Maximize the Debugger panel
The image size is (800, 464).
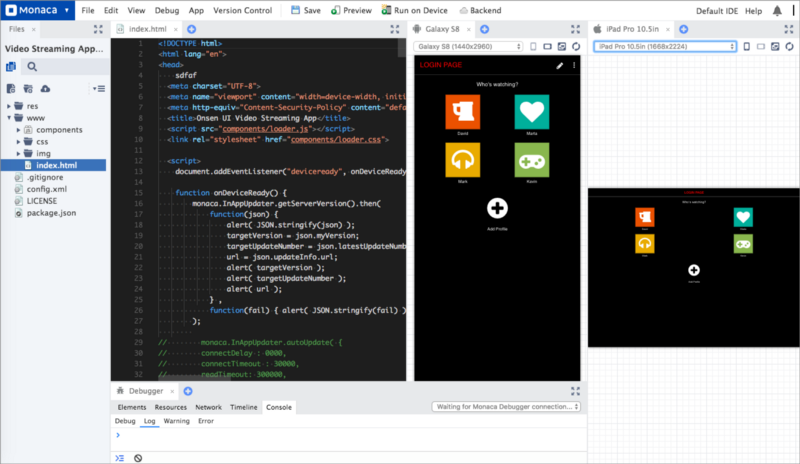click(x=576, y=391)
